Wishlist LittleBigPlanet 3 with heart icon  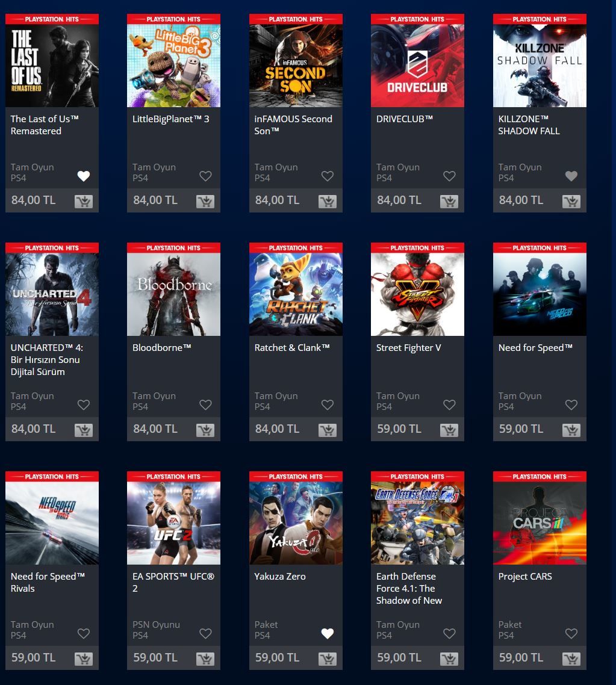click(205, 176)
